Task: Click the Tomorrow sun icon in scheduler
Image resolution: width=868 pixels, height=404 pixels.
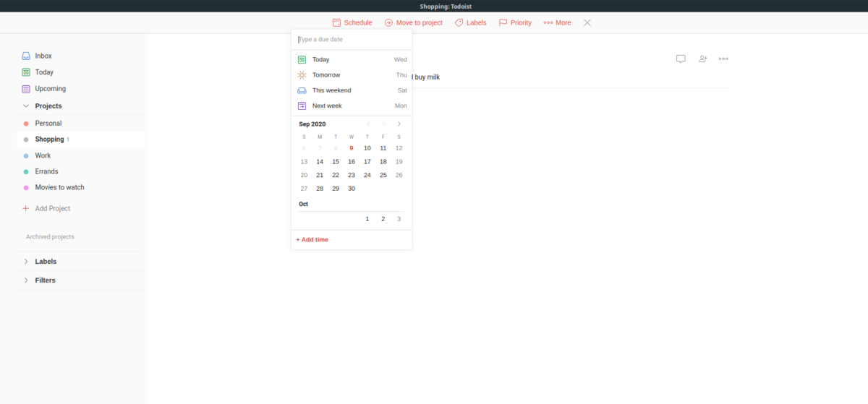Action: [x=302, y=75]
